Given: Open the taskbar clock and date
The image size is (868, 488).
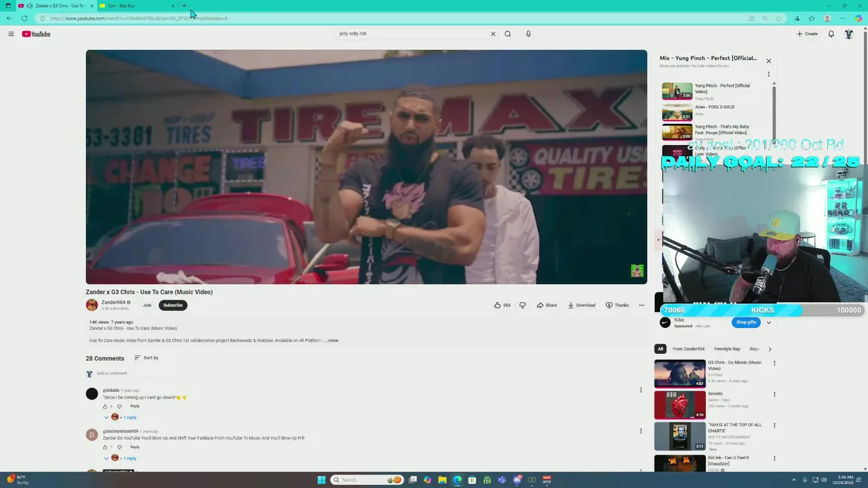Looking at the screenshot, I should click(x=846, y=480).
